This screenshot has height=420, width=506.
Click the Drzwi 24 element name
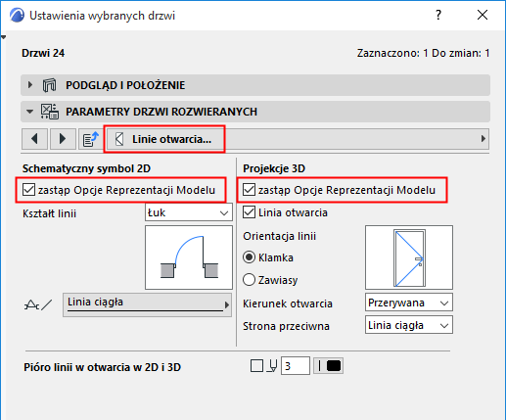[43, 53]
